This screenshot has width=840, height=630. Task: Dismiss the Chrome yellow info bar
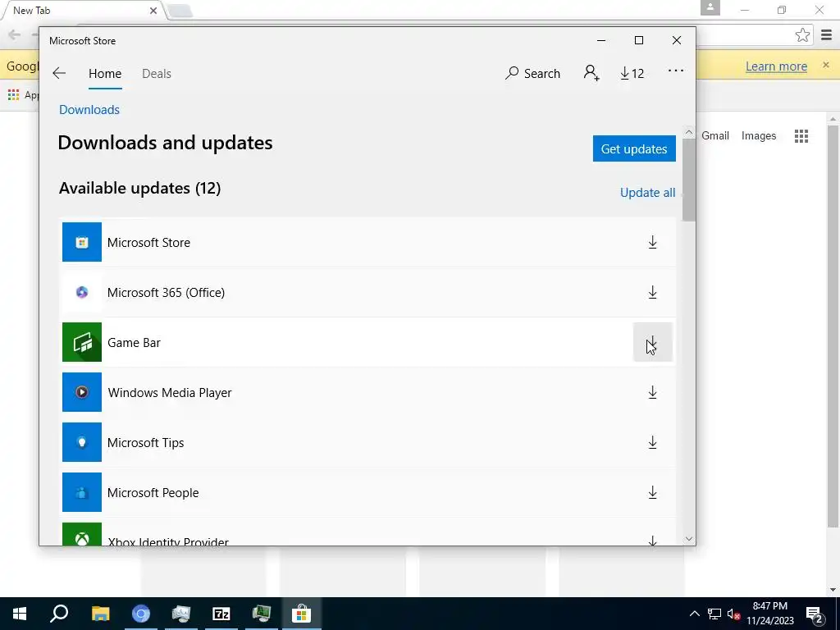(x=826, y=65)
